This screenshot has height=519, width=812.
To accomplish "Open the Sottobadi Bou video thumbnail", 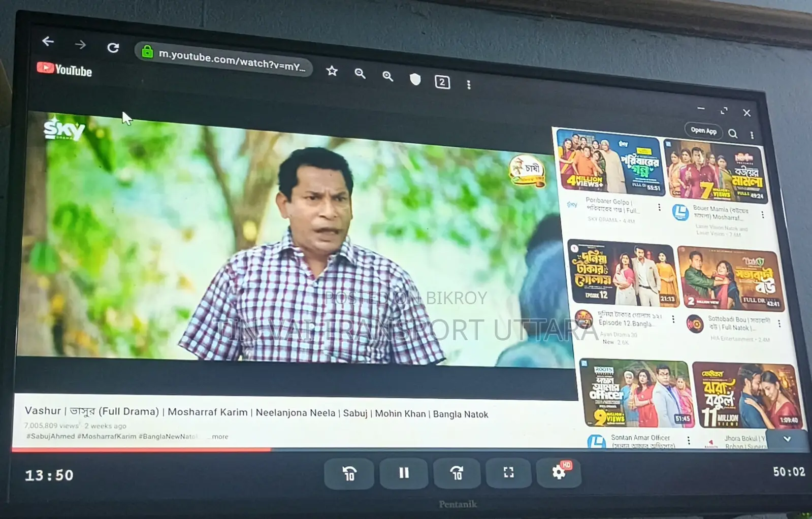I will [731, 279].
